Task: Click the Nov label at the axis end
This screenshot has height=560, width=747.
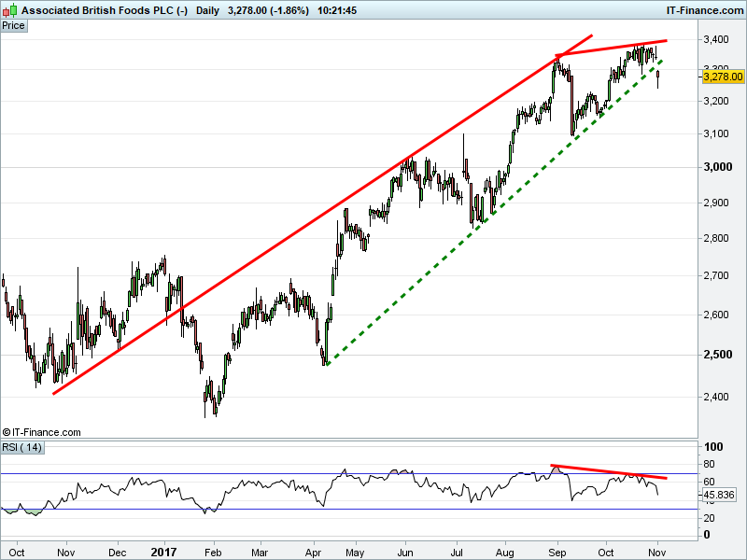Action: click(x=657, y=553)
